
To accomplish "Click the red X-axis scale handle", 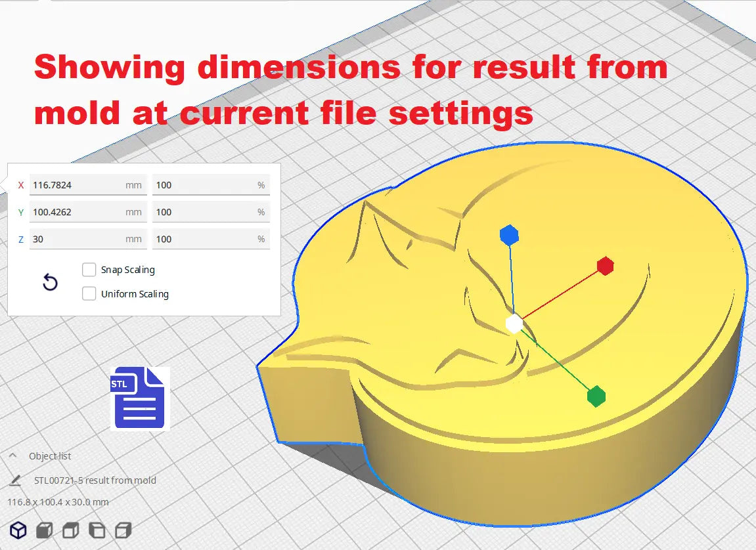I will click(x=605, y=266).
